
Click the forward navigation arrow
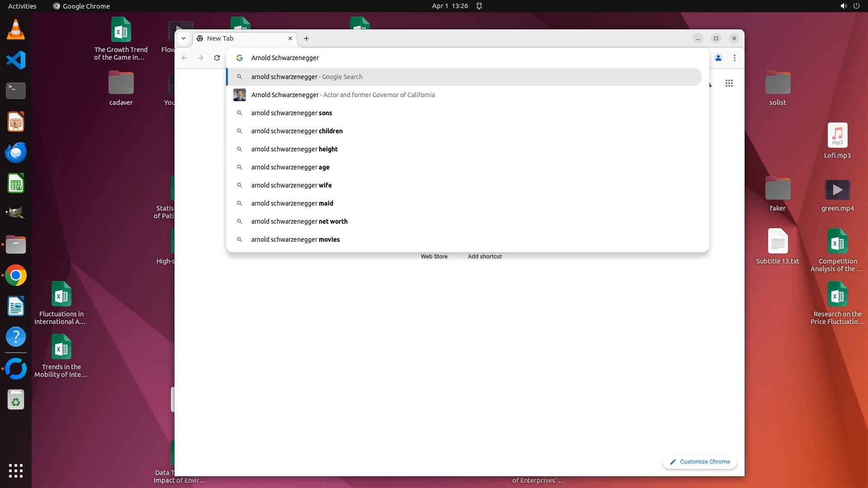(201, 58)
